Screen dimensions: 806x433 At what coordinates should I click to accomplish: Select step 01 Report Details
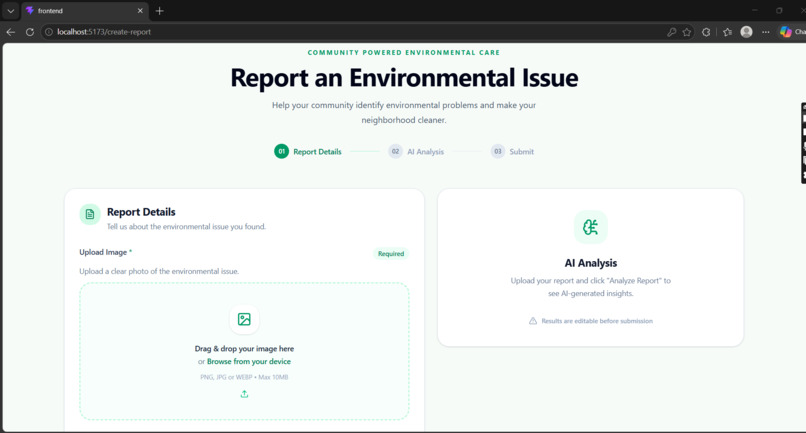tap(308, 152)
